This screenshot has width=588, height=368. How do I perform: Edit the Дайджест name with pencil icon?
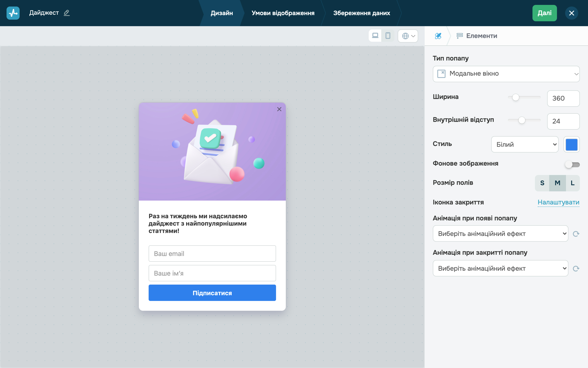pos(67,13)
